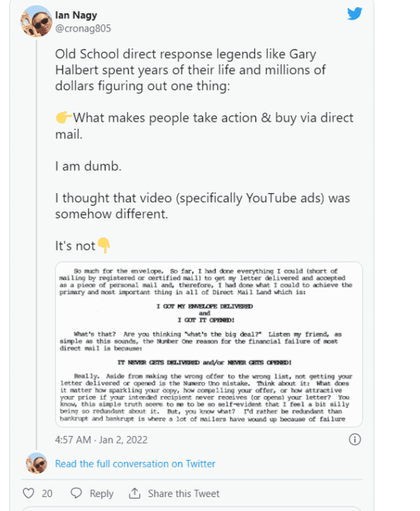Like the tweet with the heart icon
This screenshot has height=511, width=420.
tap(29, 493)
